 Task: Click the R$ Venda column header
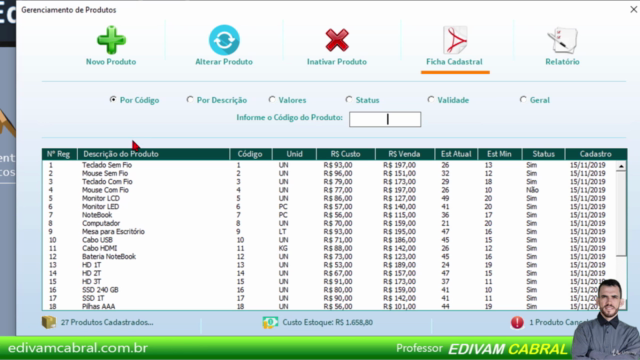pos(404,154)
